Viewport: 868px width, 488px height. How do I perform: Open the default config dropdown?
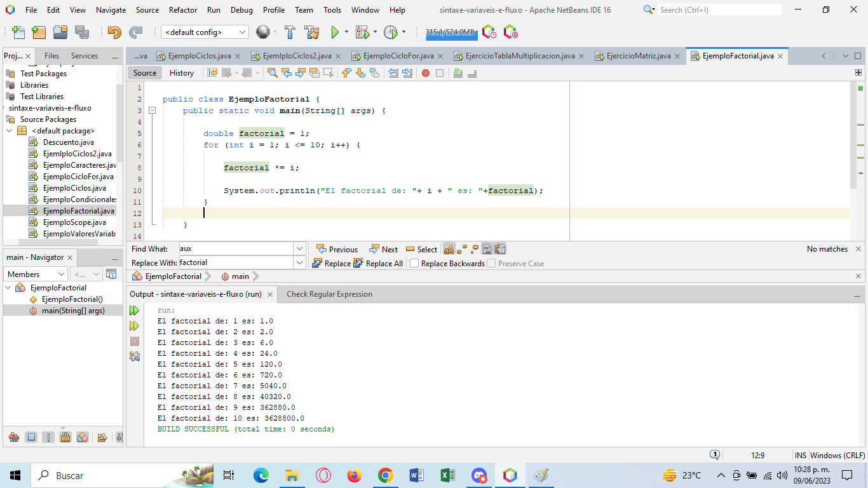(205, 32)
